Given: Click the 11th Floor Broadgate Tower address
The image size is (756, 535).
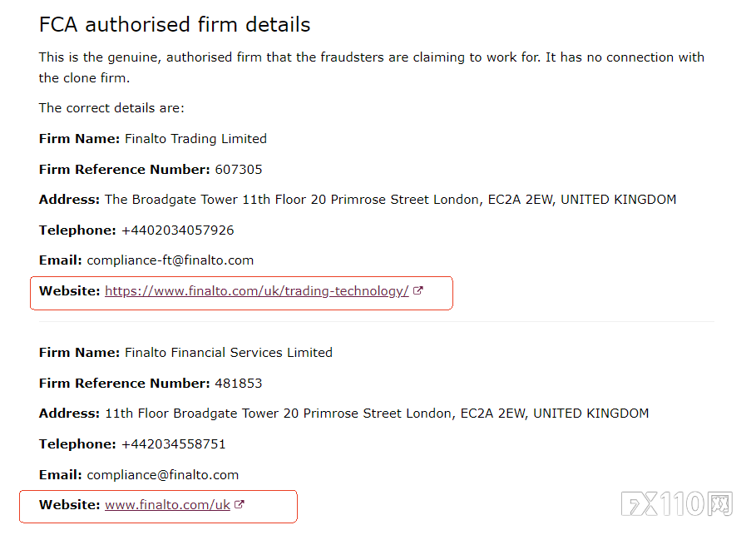Looking at the screenshot, I should (377, 414).
